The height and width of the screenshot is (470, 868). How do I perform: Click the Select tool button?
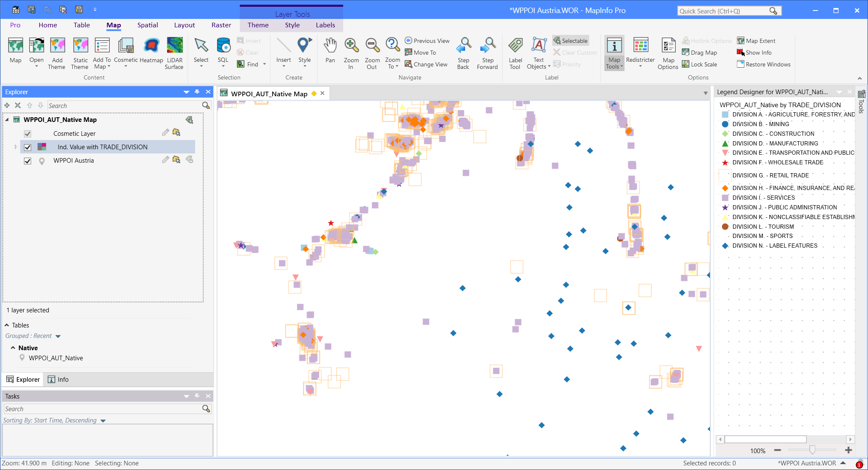(x=201, y=53)
